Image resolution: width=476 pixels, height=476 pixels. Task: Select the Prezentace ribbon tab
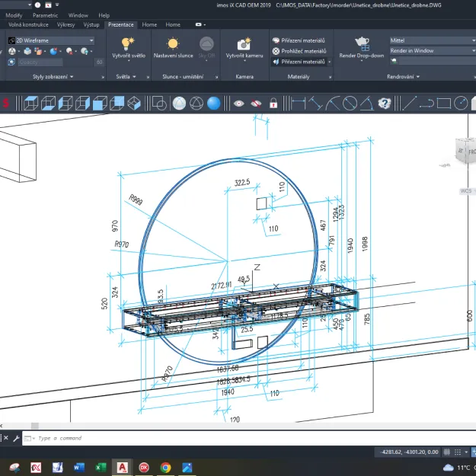(x=121, y=24)
